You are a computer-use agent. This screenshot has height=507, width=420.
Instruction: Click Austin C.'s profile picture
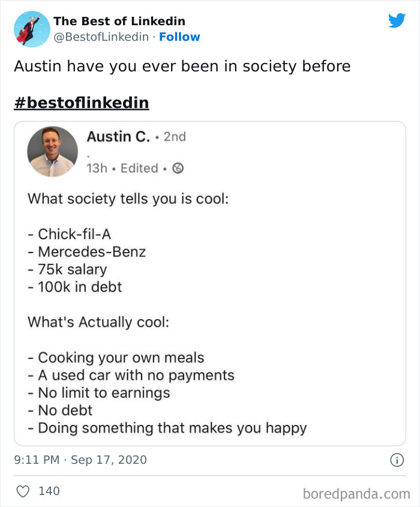click(52, 152)
